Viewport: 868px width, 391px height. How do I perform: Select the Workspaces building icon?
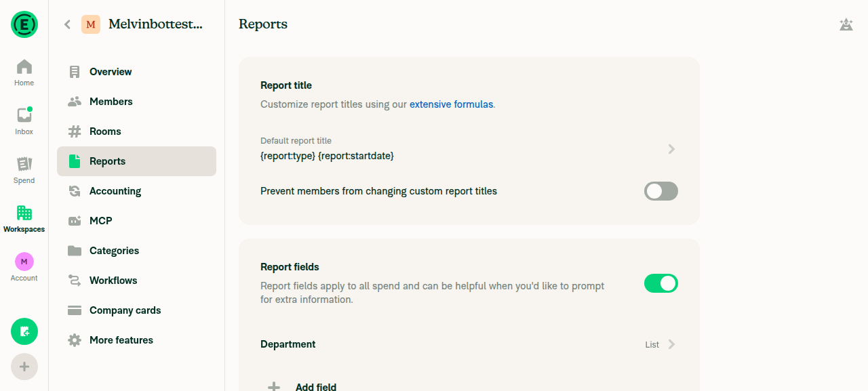pos(24,213)
